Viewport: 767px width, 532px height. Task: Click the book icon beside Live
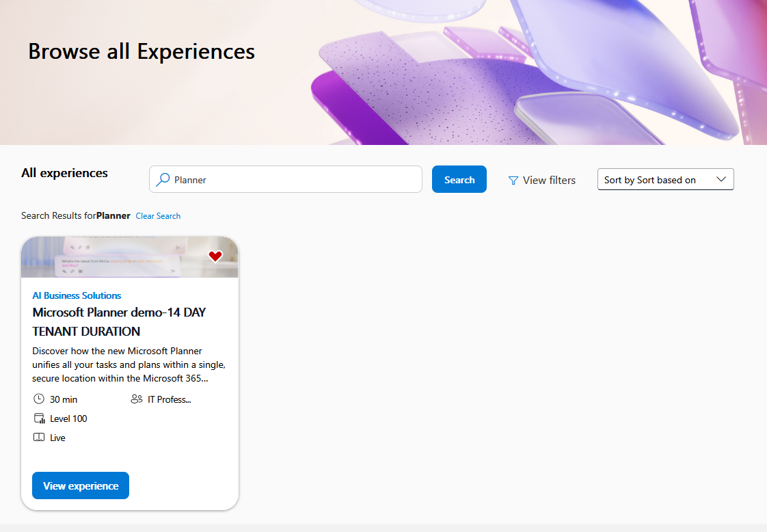(x=39, y=438)
